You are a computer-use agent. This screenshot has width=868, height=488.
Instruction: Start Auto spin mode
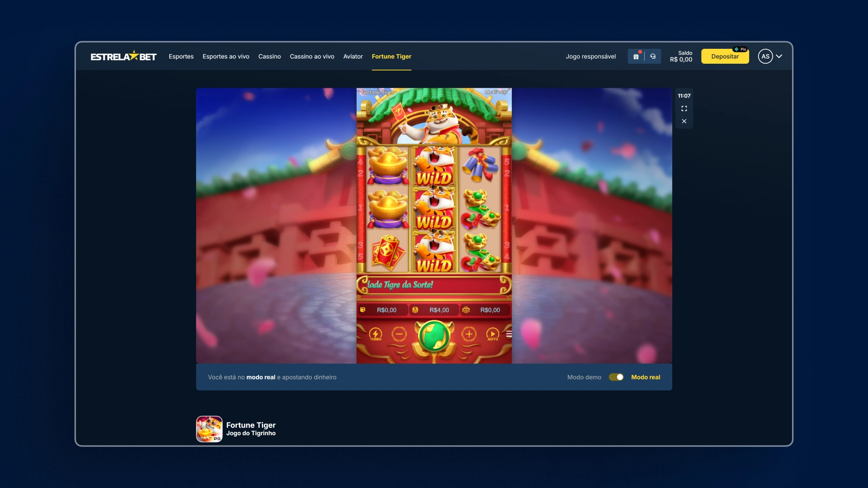pos(492,334)
